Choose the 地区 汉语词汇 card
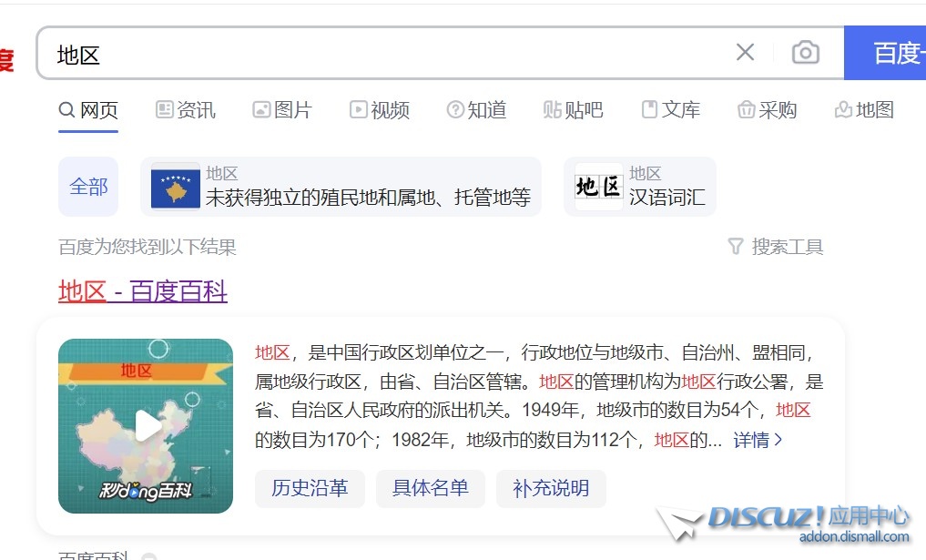 (x=639, y=187)
